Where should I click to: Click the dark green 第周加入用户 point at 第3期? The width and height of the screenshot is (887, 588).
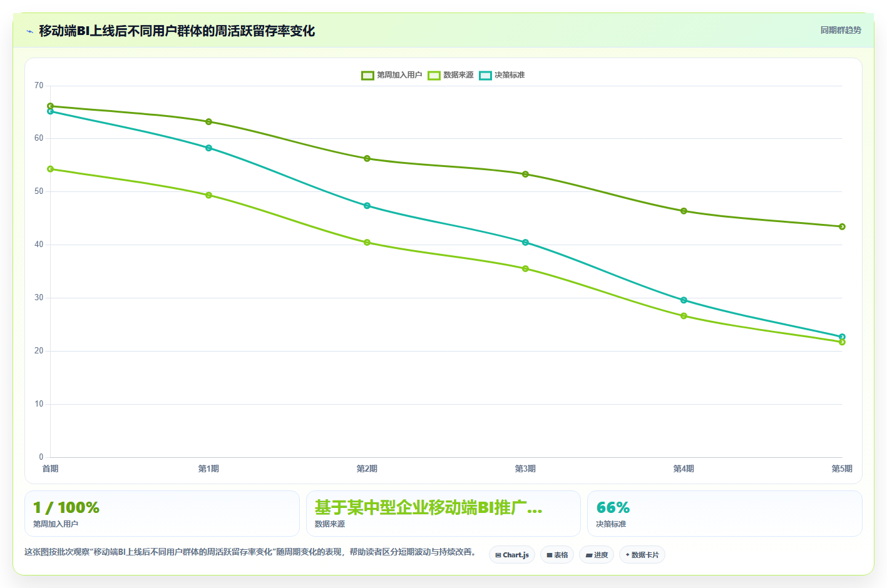tap(525, 175)
